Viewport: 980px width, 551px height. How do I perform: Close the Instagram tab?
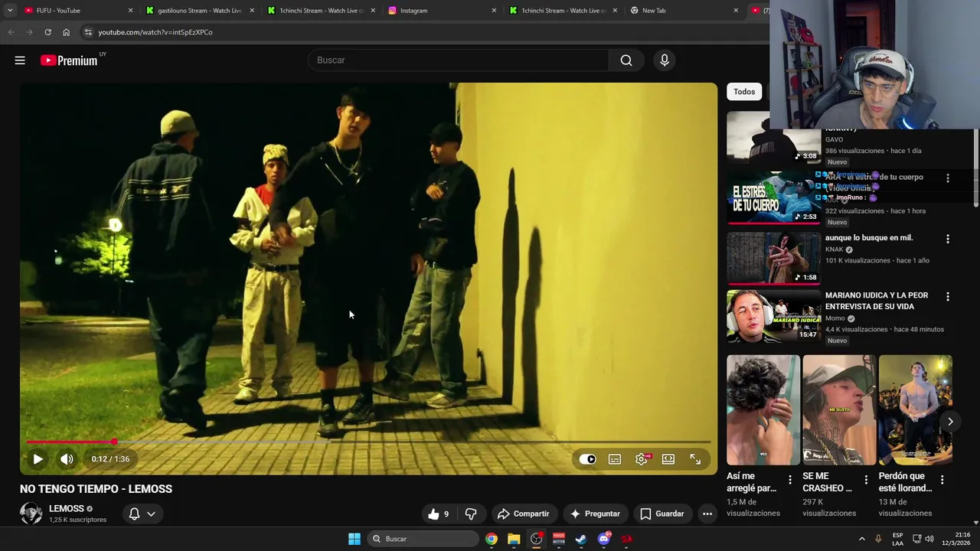(494, 11)
